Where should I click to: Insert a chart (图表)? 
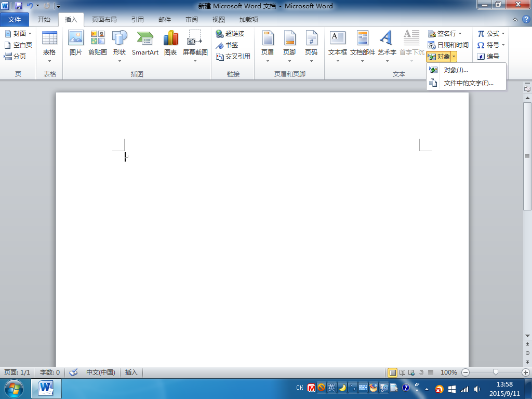170,43
